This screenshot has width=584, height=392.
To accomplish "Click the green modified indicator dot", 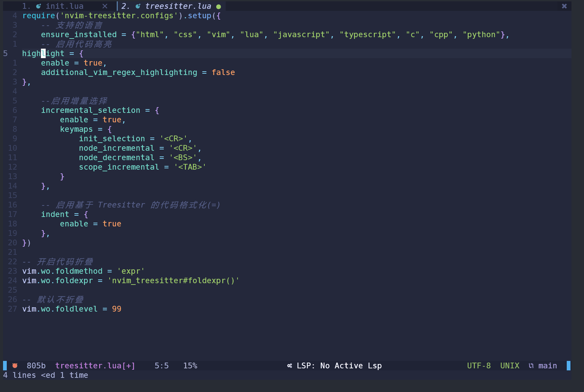I will tap(219, 6).
